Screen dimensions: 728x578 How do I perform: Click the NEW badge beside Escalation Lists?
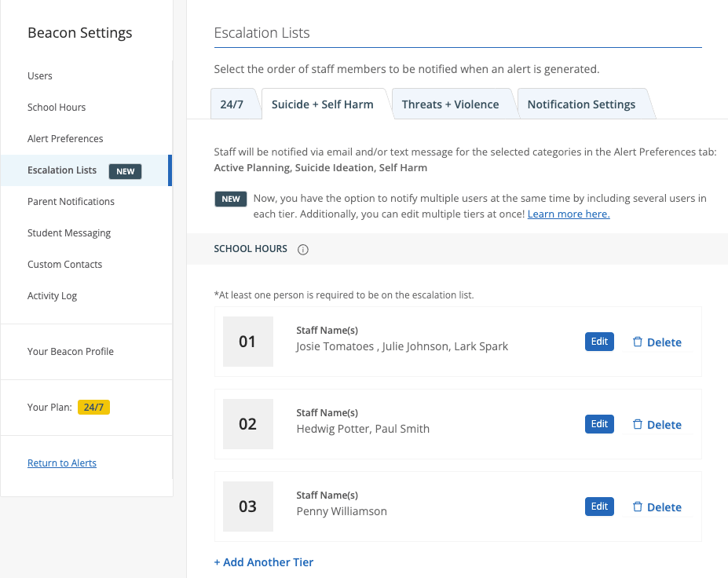point(126,171)
